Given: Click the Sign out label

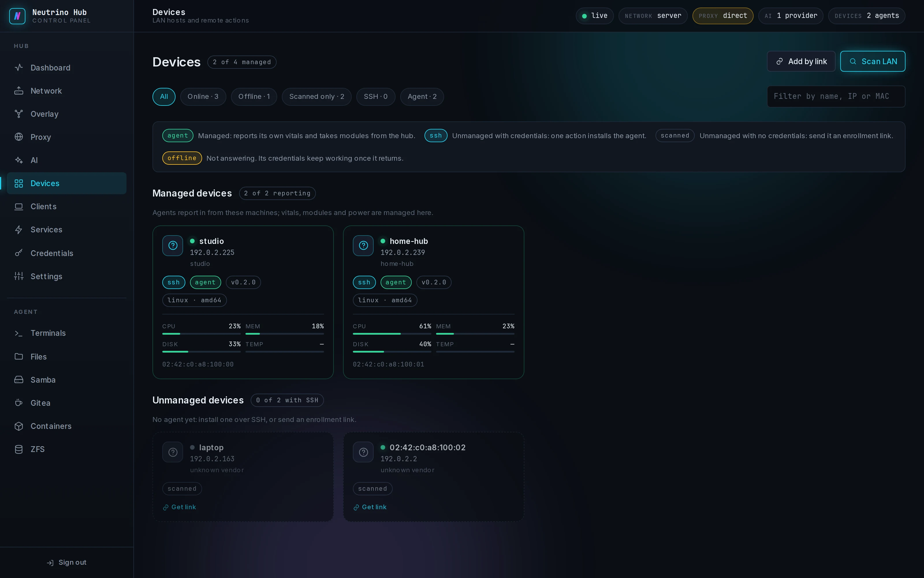Looking at the screenshot, I should point(72,563).
